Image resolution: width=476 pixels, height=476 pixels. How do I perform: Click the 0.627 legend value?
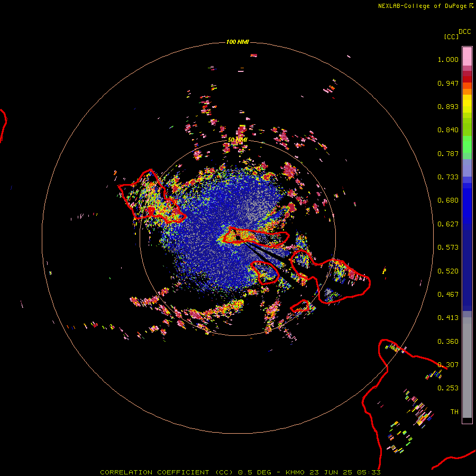[x=448, y=224]
